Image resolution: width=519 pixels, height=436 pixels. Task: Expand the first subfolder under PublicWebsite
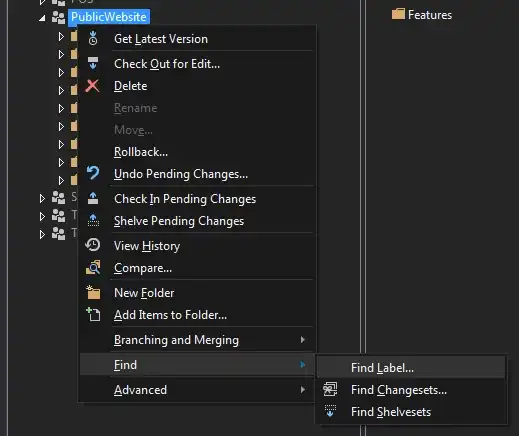(61, 36)
